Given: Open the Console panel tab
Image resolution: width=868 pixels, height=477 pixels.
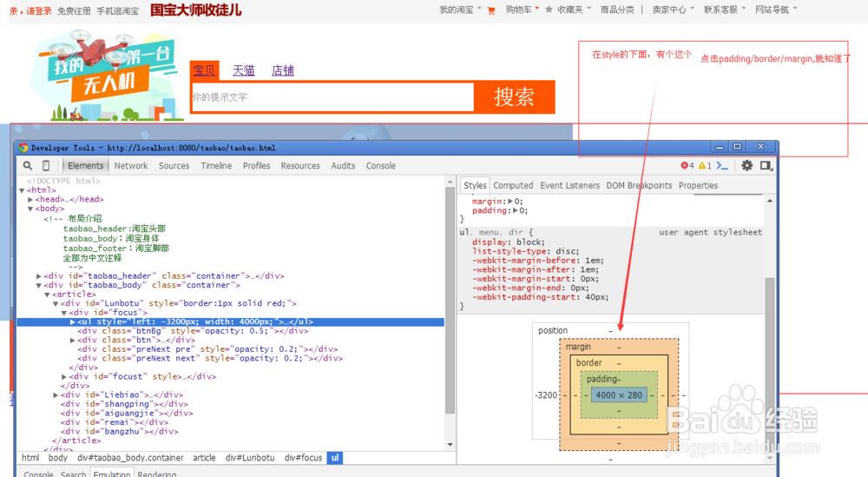Looking at the screenshot, I should (381, 166).
